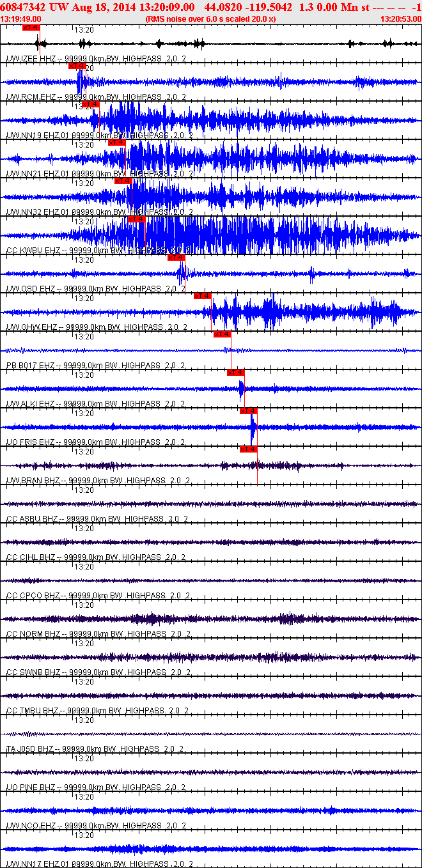Select the UW.NN21 EHZ.01 trace label
Screen dimensions: 422x868
click(38, 173)
